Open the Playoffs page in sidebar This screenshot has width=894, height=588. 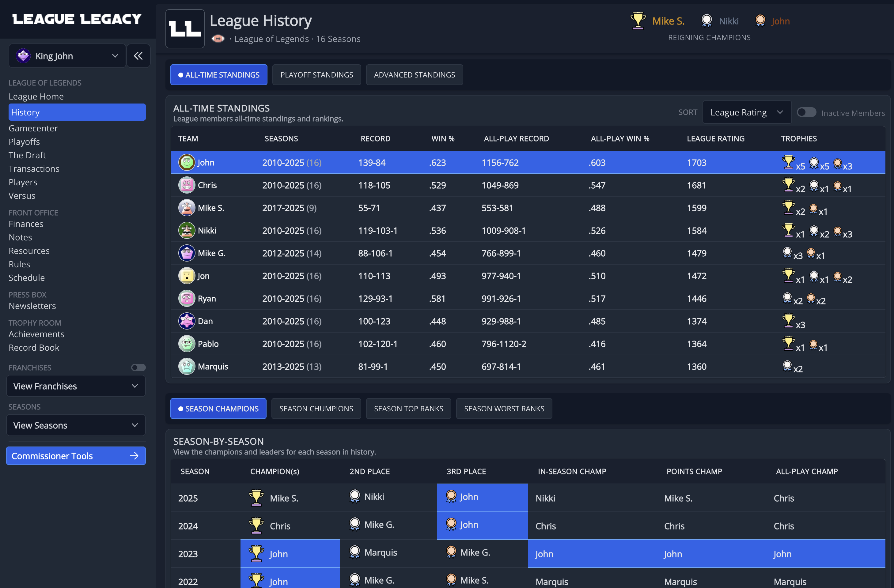point(24,142)
